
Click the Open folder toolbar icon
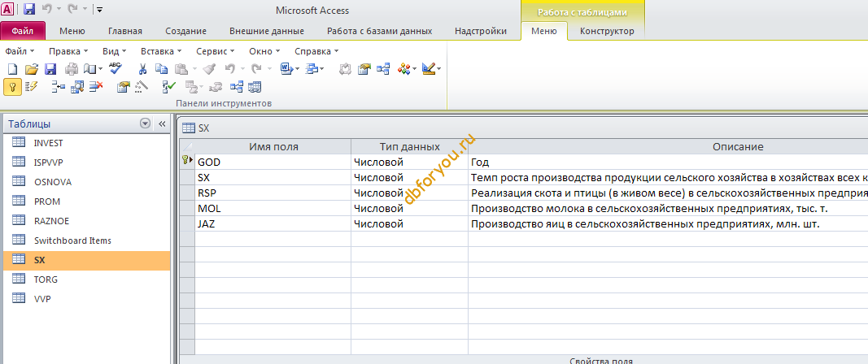pyautogui.click(x=32, y=69)
